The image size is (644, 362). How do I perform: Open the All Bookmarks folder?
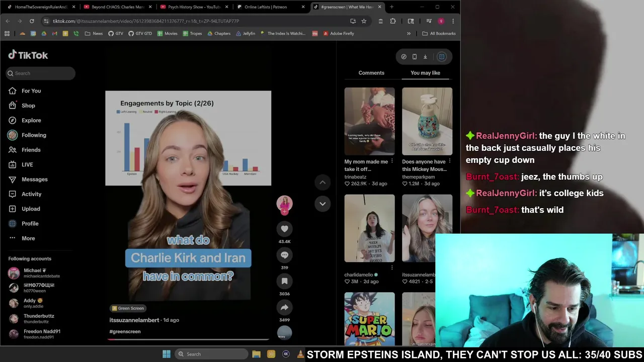click(439, 34)
